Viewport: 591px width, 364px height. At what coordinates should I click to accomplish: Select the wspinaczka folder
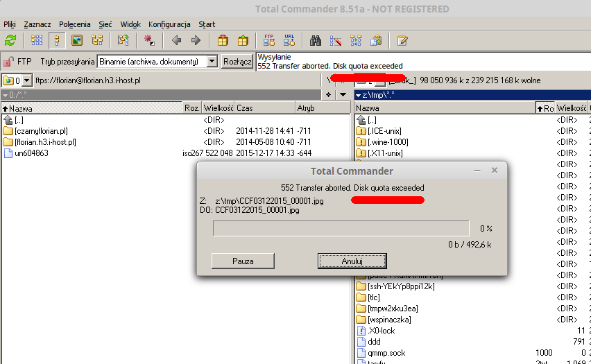pos(389,320)
